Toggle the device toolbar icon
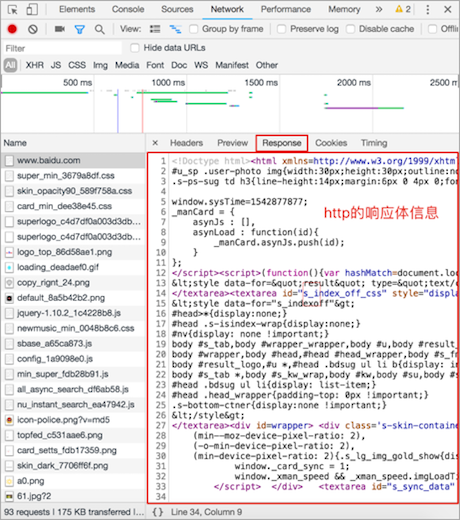The image size is (460, 520). point(32,10)
